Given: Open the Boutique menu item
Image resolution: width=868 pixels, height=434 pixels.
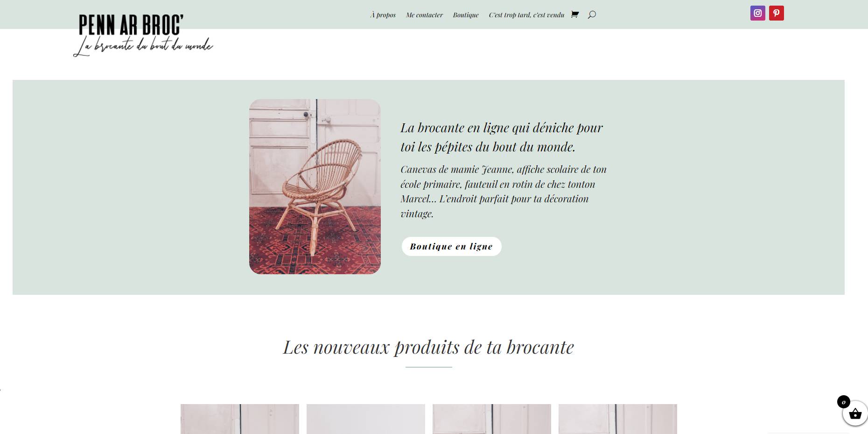Looking at the screenshot, I should (x=466, y=15).
